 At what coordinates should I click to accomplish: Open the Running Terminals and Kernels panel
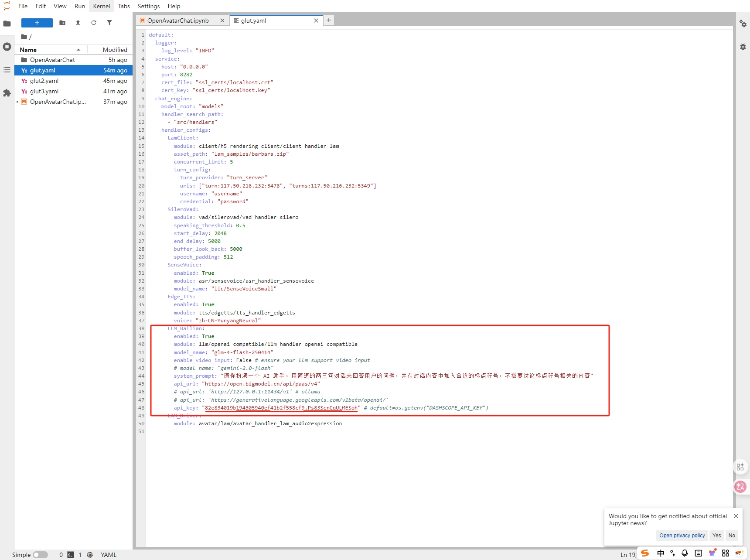pos(7,47)
